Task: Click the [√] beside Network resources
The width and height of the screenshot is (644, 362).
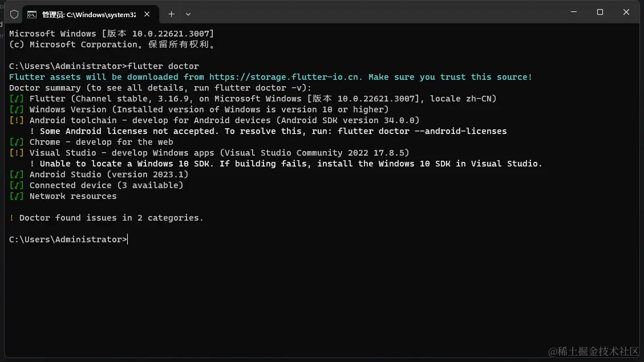Action: pyautogui.click(x=15, y=196)
